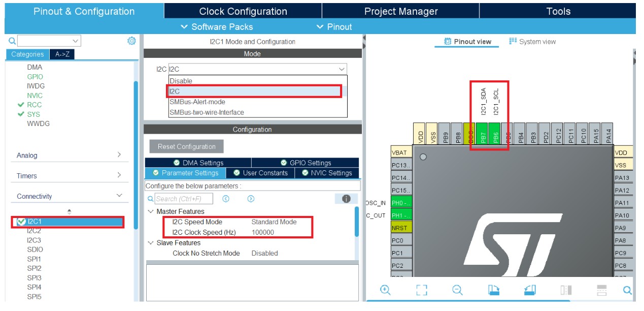Image resolution: width=644 pixels, height=311 pixels.
Task: Open the GPIO Settings tab
Action: point(306,163)
